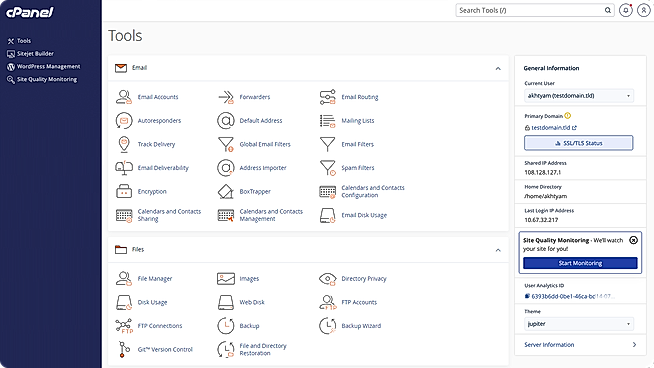Viewport: 654px width, 368px height.
Task: Click the Home Directory path /home/akhtyam
Action: pyautogui.click(x=546, y=196)
